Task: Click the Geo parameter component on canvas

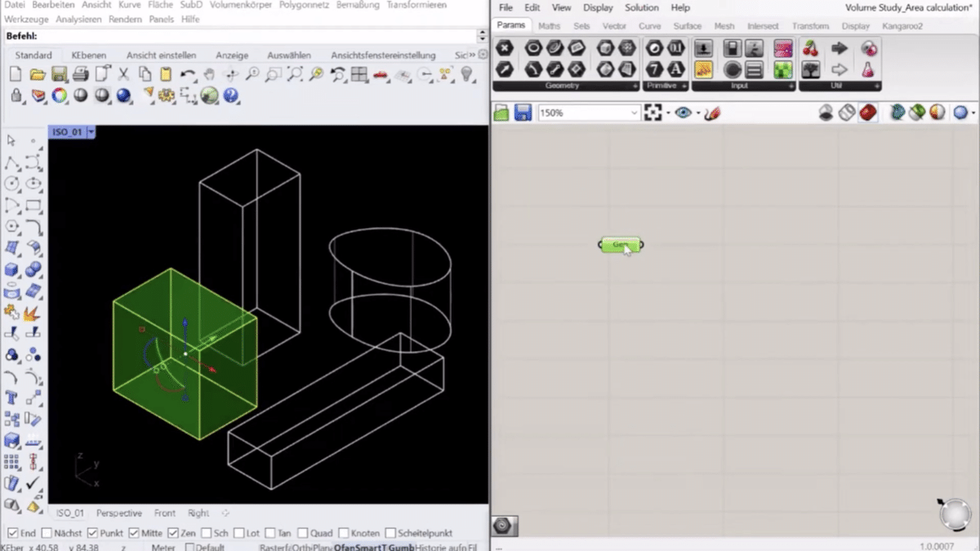Action: tap(621, 244)
